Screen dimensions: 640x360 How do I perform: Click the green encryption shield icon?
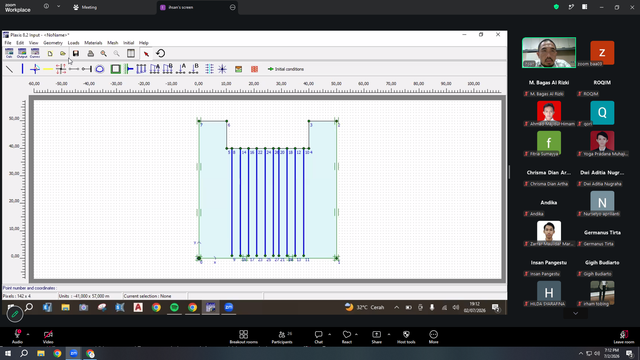click(x=556, y=7)
